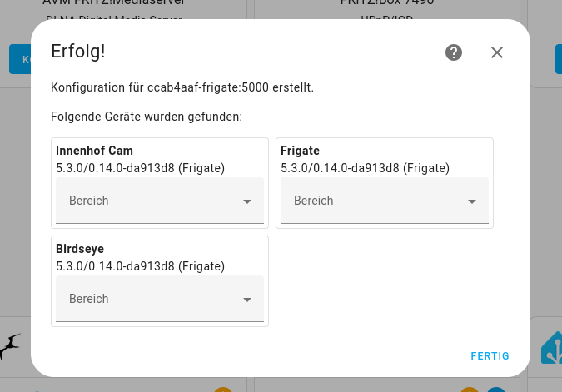Open the Bereich dropdown for Innenhof Cam
Viewport: 562px width, 392px height.
pyautogui.click(x=160, y=201)
